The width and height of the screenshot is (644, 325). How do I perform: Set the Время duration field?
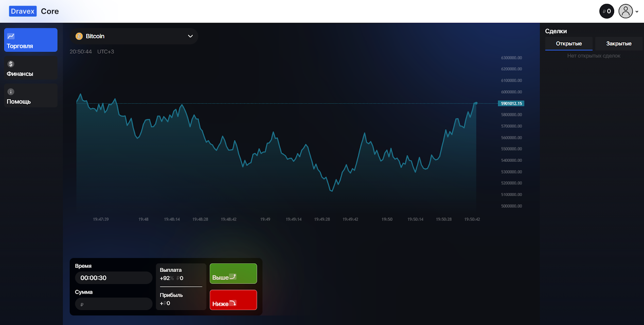[x=114, y=278]
